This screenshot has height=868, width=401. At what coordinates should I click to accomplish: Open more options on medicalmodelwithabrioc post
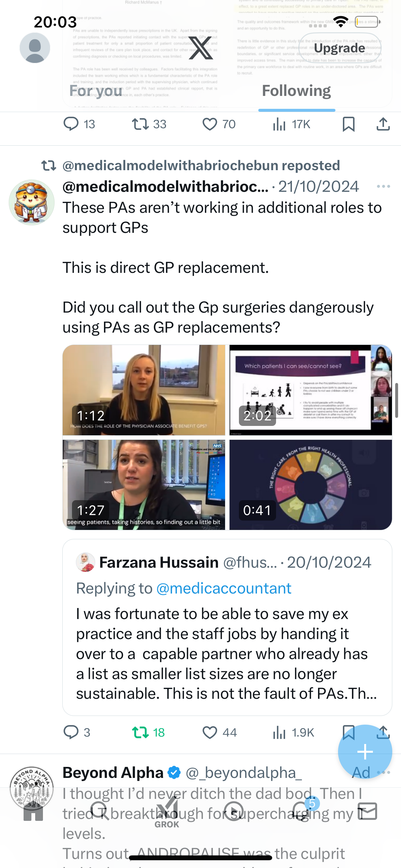[x=384, y=186]
